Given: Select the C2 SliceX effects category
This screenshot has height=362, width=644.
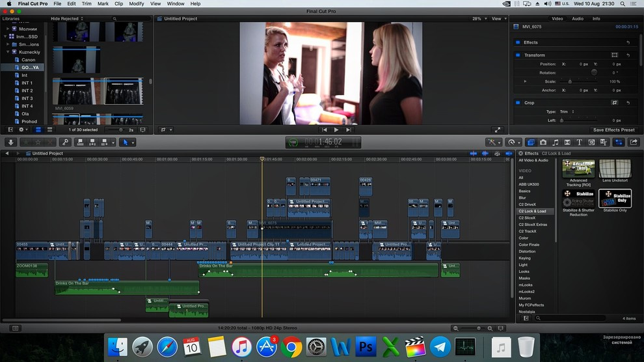Looking at the screenshot, I should point(527,218).
